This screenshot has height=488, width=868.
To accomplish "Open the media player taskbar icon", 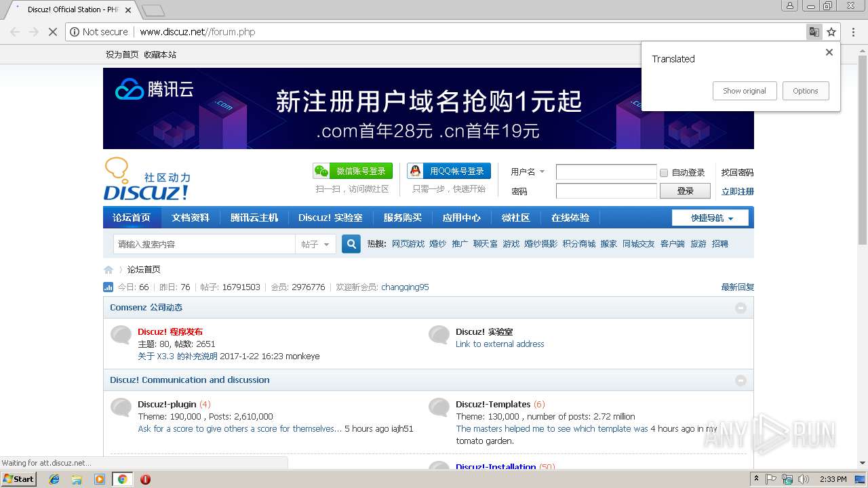I will click(x=100, y=479).
